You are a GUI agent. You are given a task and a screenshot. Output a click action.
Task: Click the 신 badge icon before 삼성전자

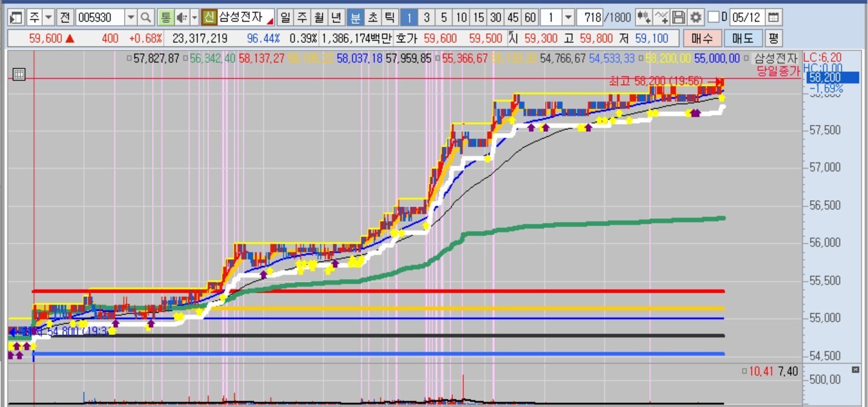pos(209,17)
